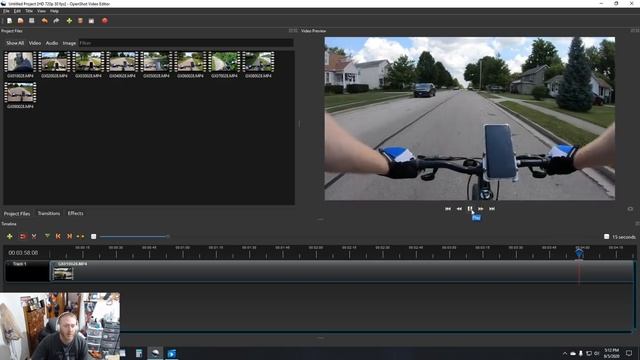Screen dimensions: 640x360
Task: Show hidden system tray icons chevron
Action: click(565, 353)
